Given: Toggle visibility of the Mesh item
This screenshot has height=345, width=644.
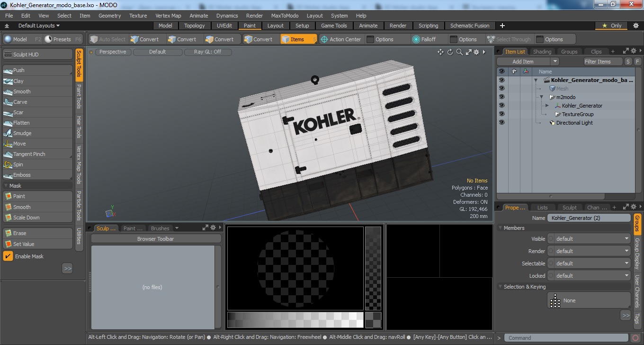Looking at the screenshot, I should tap(501, 89).
